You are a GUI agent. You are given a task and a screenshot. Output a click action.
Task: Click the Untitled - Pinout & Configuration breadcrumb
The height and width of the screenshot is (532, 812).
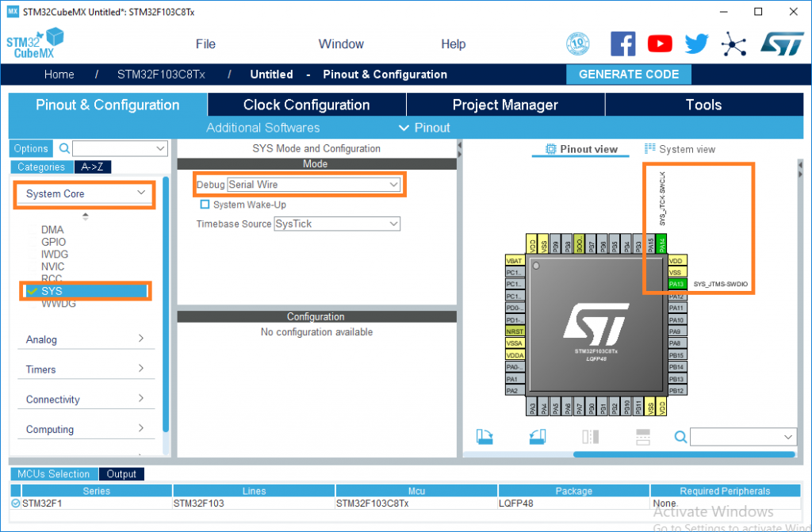(349, 75)
